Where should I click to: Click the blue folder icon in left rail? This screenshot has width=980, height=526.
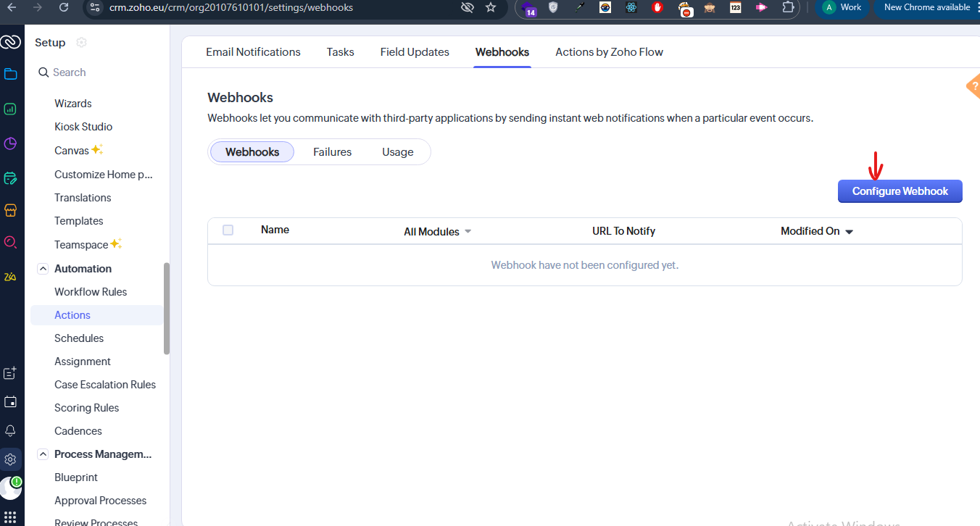click(x=11, y=74)
